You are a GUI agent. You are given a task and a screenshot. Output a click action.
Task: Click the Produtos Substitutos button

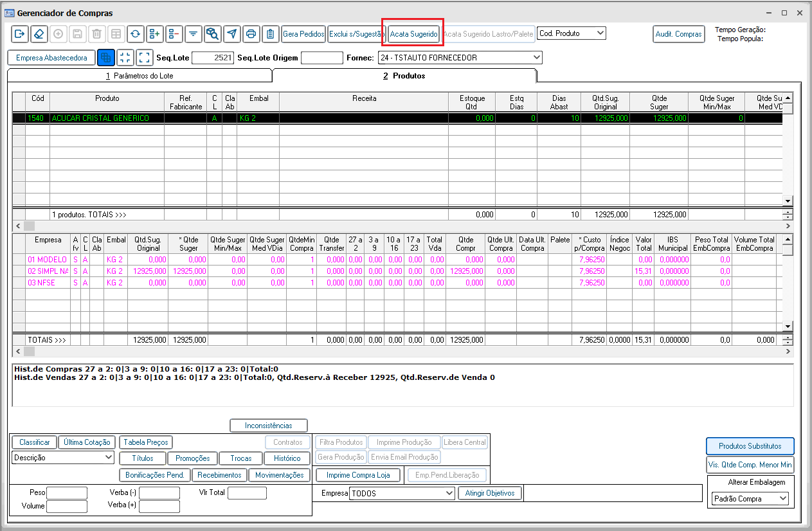750,446
